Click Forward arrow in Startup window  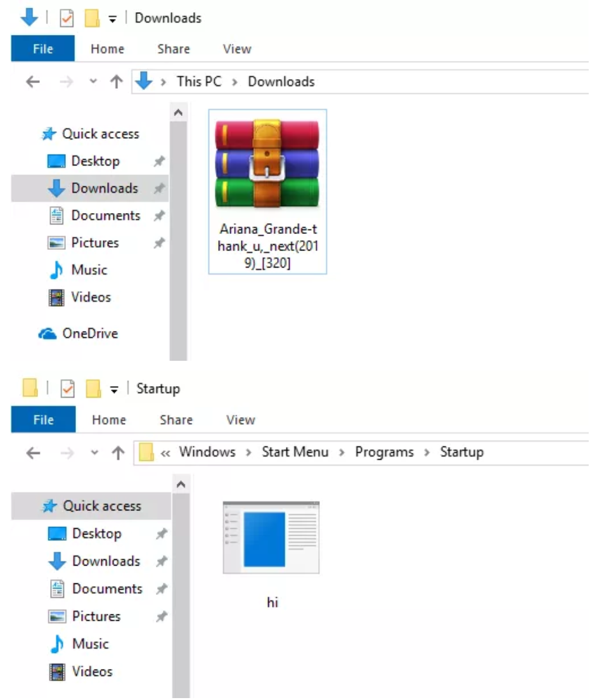[67, 453]
